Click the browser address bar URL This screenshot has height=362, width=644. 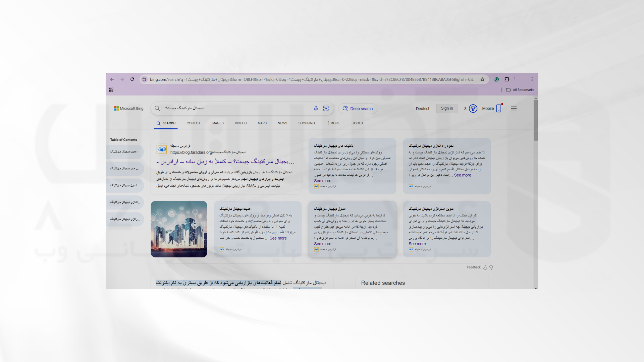[x=313, y=79]
